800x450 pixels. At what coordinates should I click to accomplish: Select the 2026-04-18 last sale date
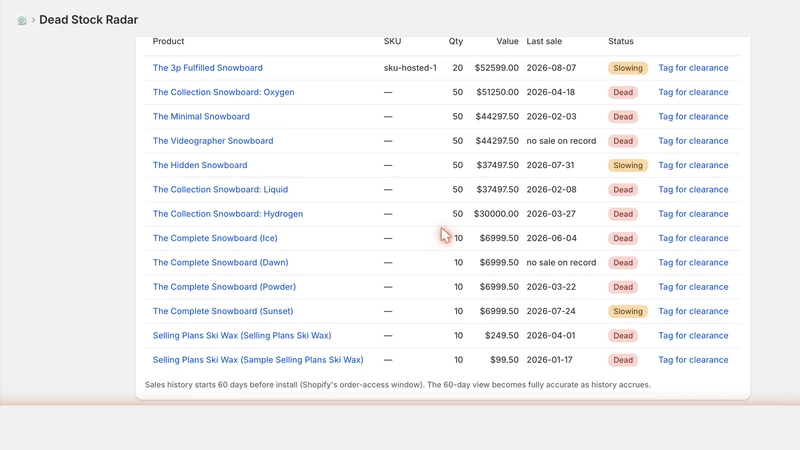(x=551, y=92)
